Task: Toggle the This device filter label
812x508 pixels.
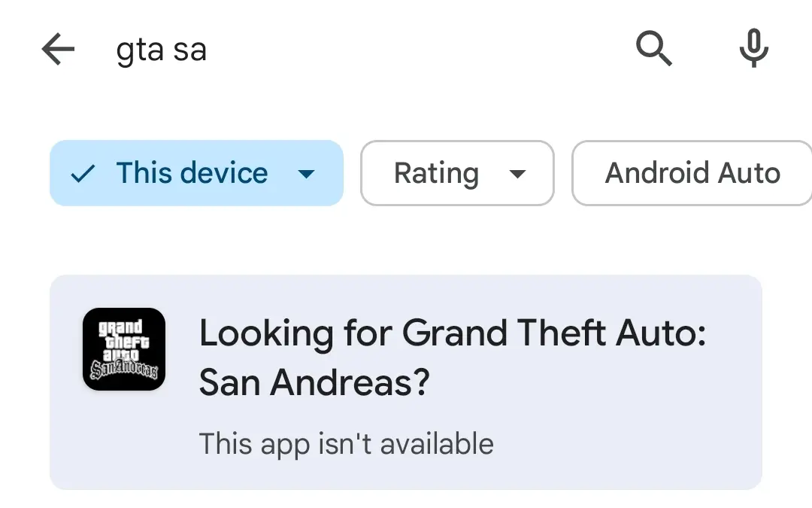Action: (192, 172)
